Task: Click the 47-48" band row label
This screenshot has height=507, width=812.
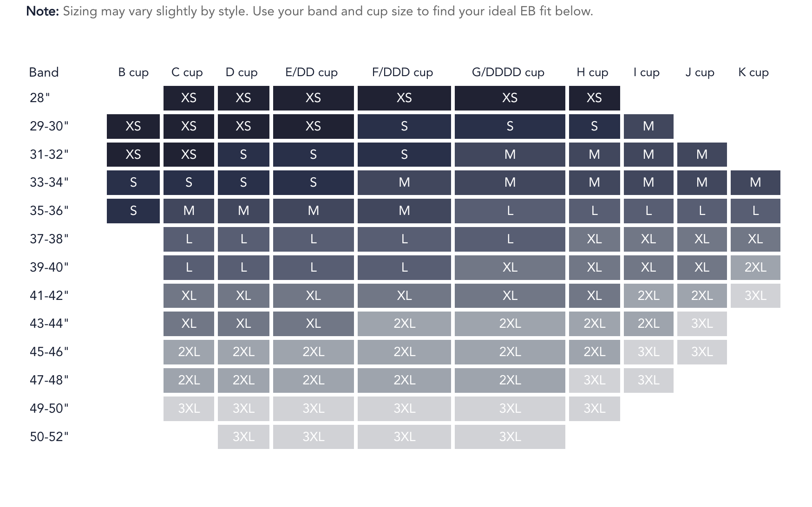Action: tap(49, 380)
